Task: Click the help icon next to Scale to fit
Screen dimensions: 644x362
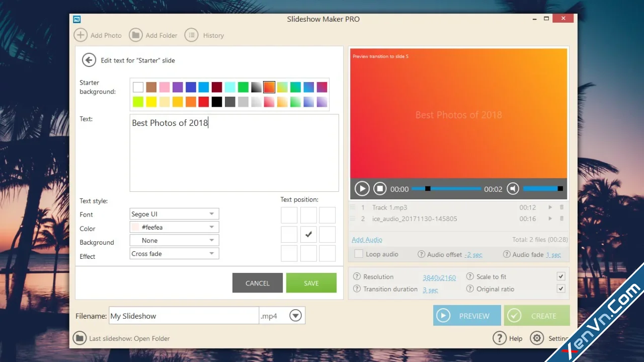Action: coord(470,276)
